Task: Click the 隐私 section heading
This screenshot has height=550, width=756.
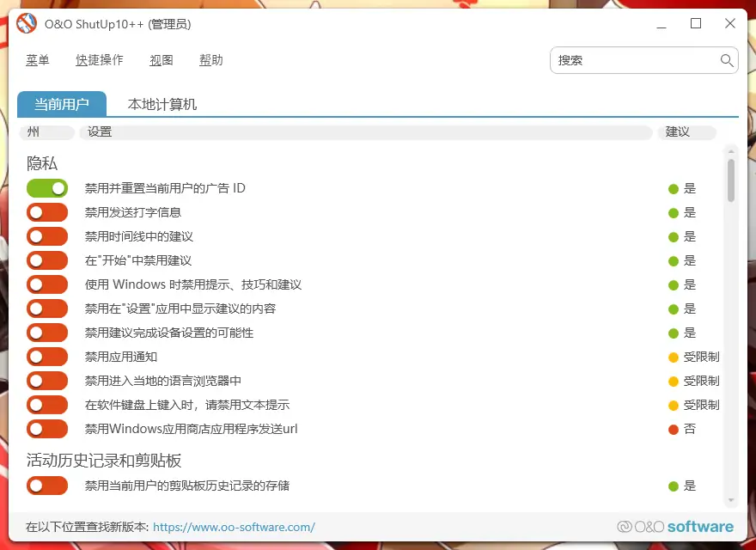Action: tap(42, 163)
